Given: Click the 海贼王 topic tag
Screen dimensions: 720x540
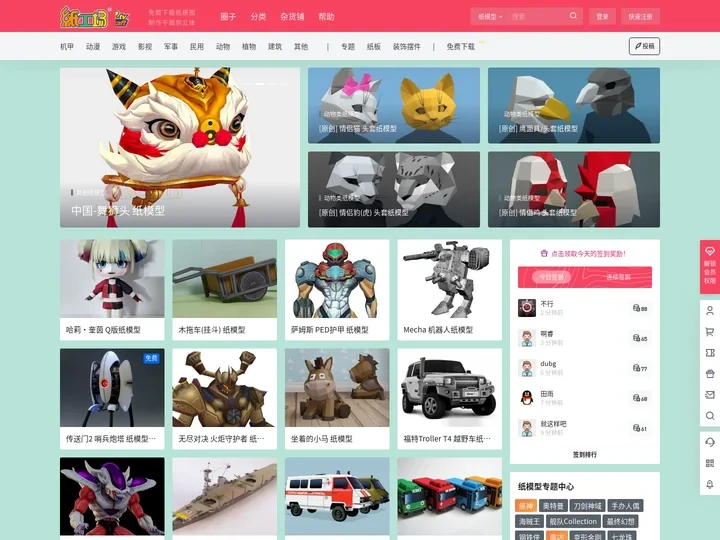Looking at the screenshot, I should (x=529, y=521).
